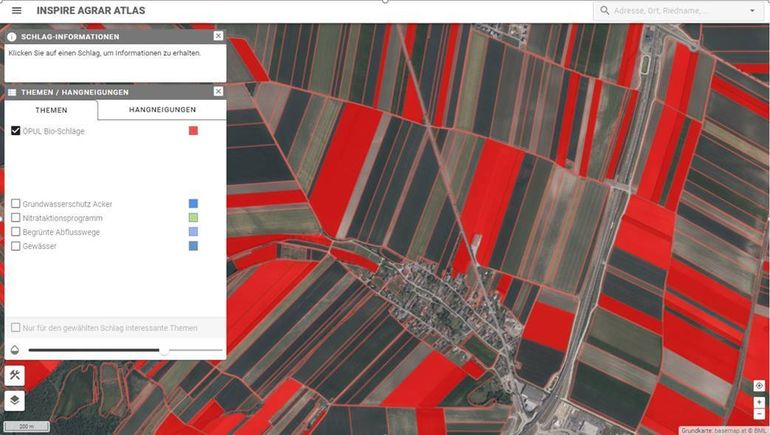
Task: Click the opacity droplet icon
Action: [15, 350]
